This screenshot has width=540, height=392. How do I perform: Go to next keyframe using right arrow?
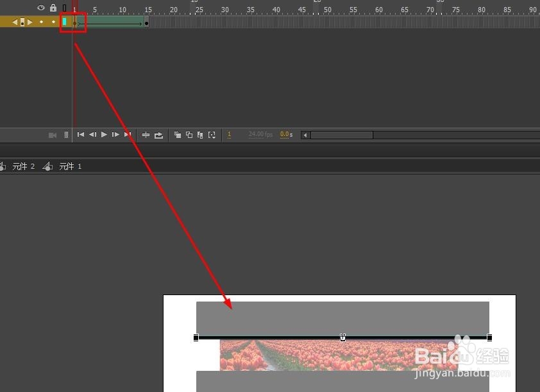30,22
